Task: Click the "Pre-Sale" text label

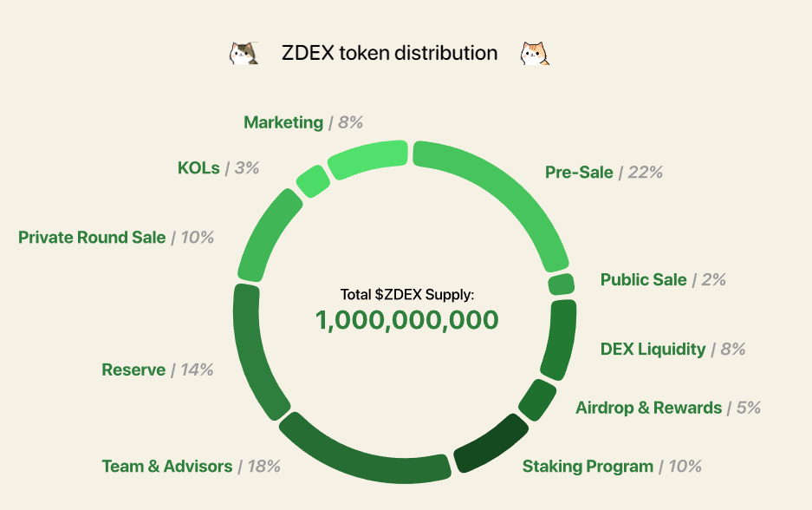Action: (579, 173)
